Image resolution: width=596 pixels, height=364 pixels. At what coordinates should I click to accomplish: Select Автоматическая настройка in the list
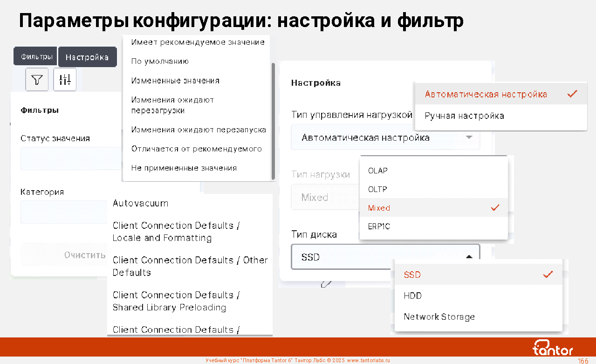coord(486,95)
